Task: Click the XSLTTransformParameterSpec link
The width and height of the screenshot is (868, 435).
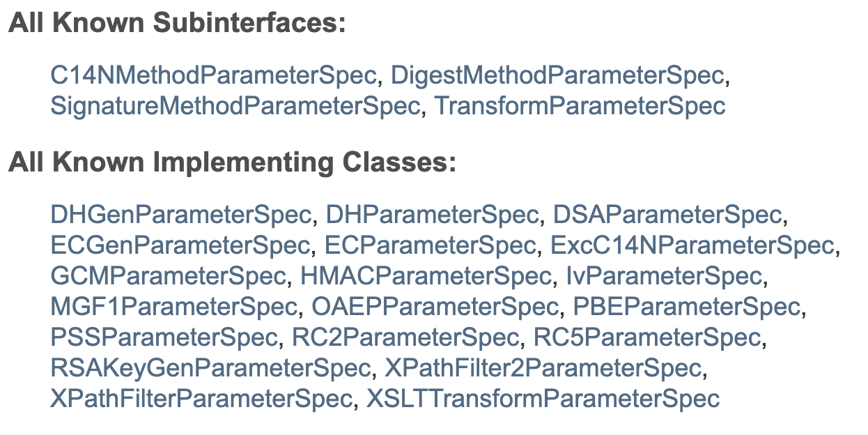Action: point(543,399)
